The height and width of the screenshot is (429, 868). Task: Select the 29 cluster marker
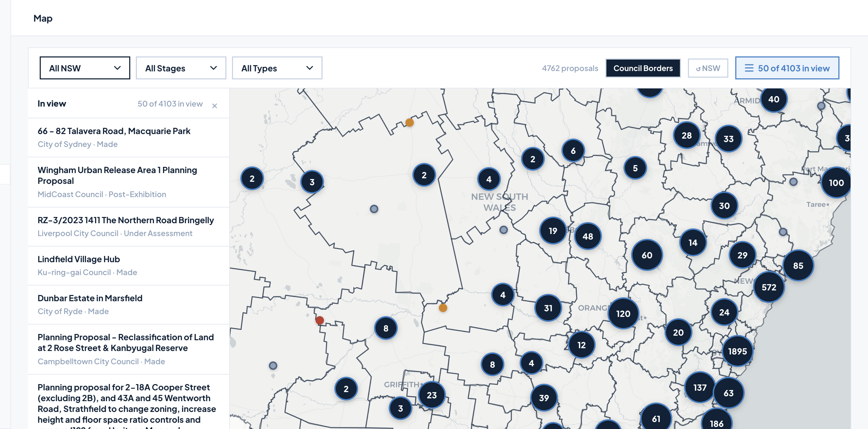coord(742,255)
